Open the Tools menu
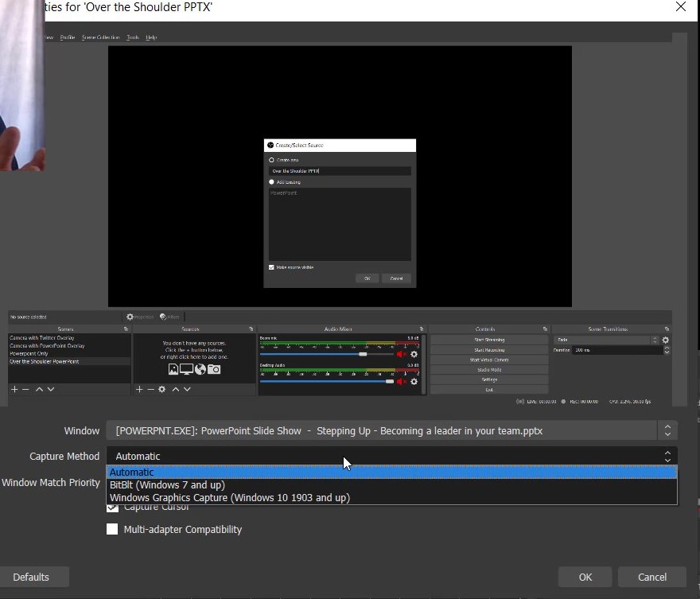The height and width of the screenshot is (599, 700). coord(132,36)
